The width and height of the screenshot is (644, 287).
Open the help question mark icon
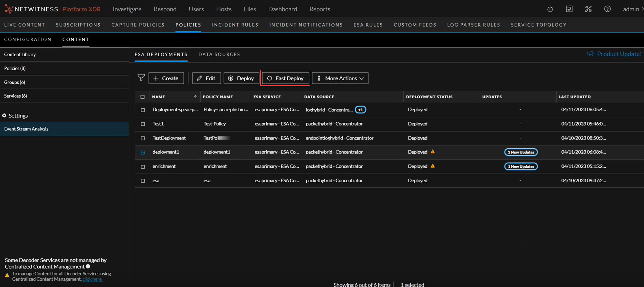click(x=608, y=9)
